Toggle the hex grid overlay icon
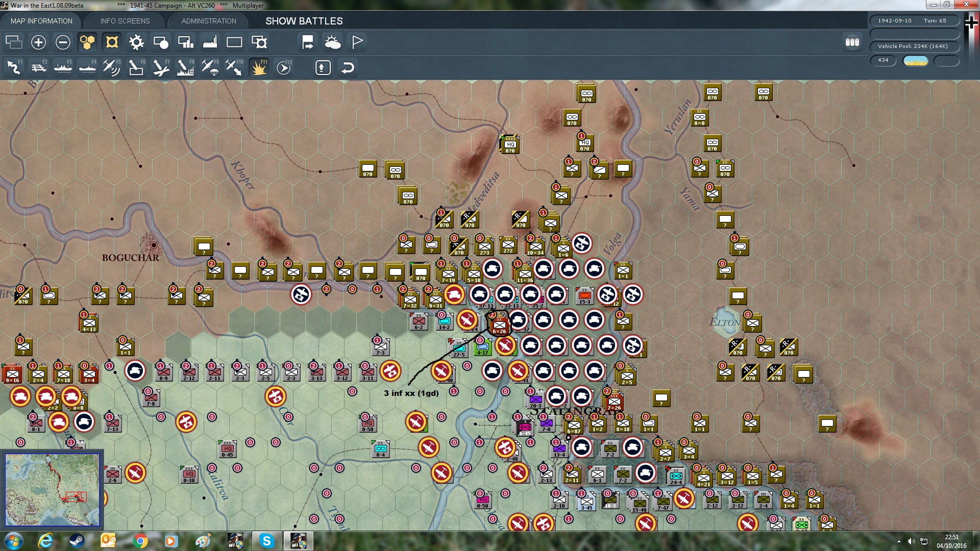The image size is (980, 551). click(87, 42)
